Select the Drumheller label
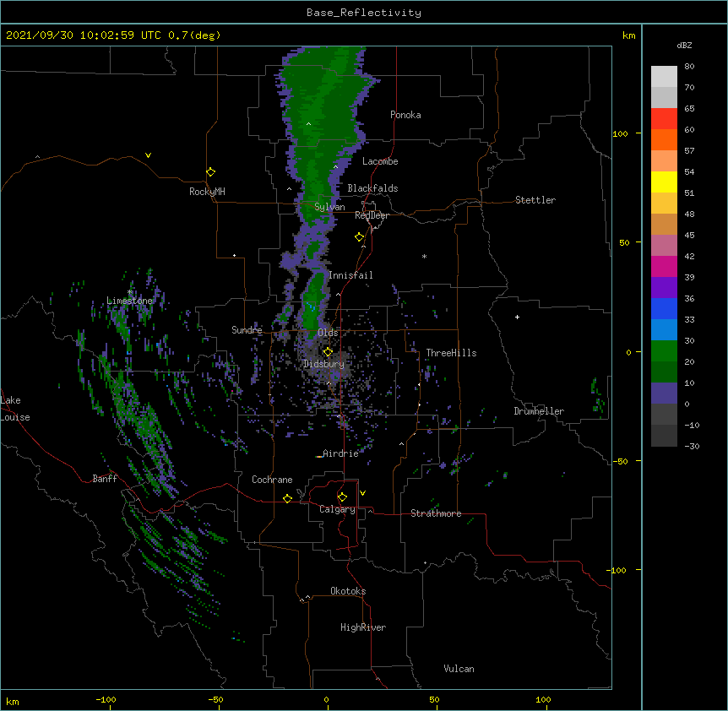 (539, 411)
